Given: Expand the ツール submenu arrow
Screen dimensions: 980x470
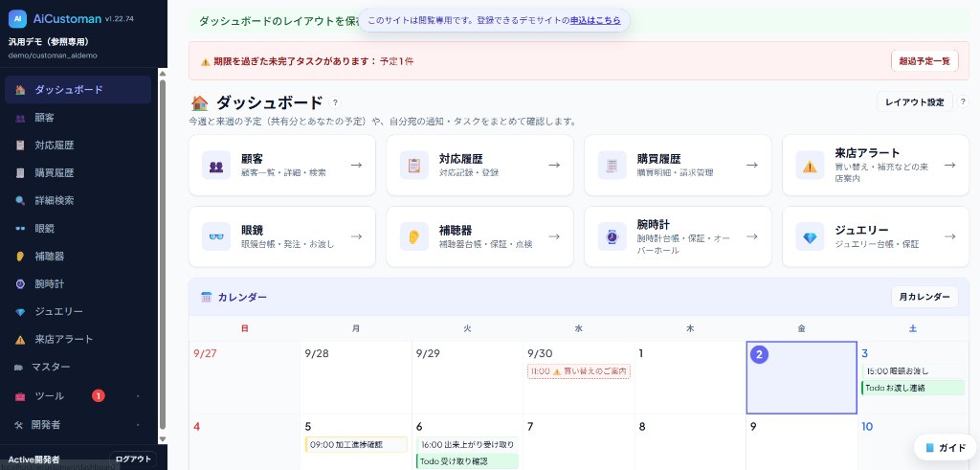Looking at the screenshot, I should [138, 396].
